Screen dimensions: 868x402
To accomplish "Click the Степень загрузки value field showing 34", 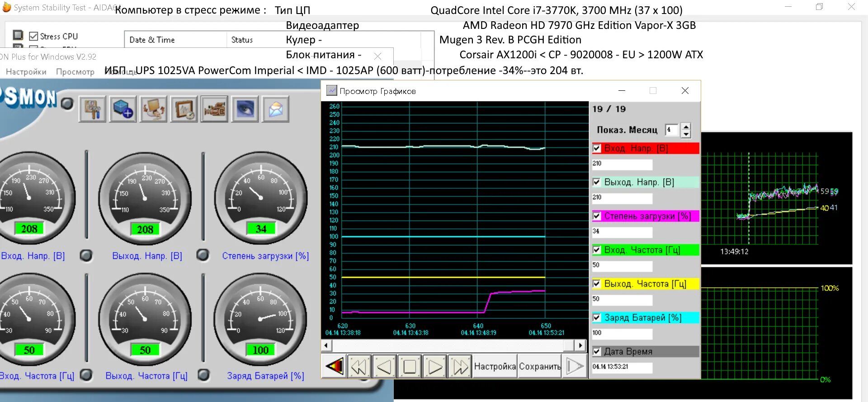I will (622, 232).
